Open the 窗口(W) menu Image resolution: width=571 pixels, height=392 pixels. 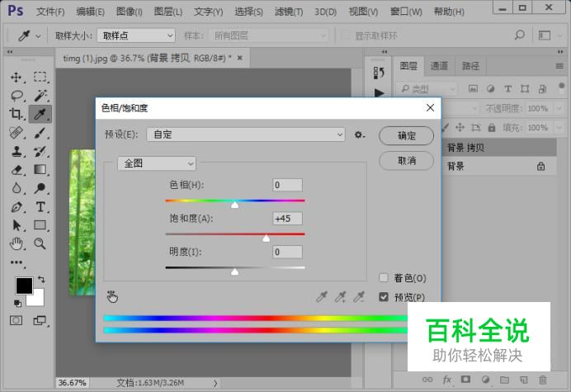pos(406,12)
